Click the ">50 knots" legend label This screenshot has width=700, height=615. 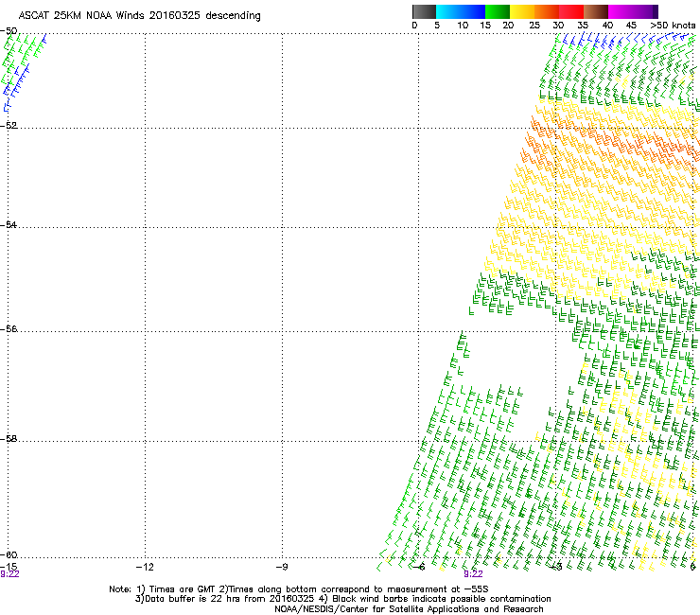(673, 26)
